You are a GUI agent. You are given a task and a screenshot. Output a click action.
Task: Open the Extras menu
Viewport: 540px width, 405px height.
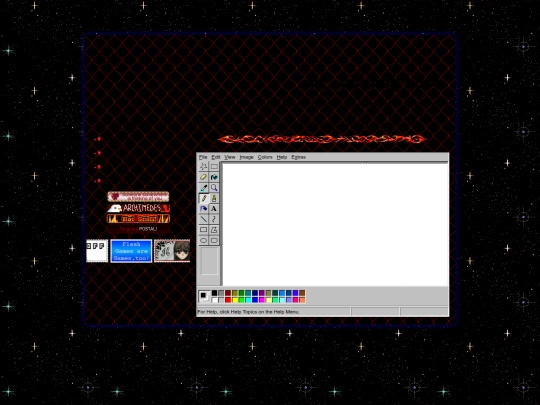click(299, 157)
